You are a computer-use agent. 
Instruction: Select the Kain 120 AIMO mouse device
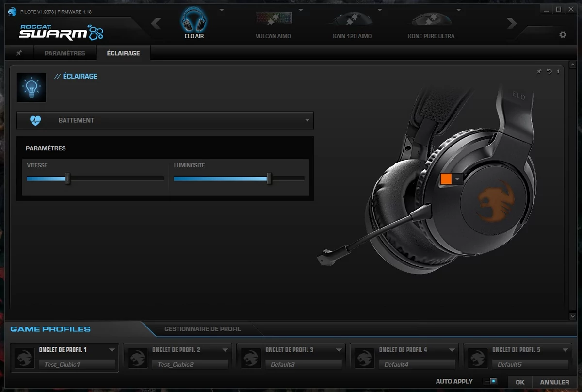point(352,19)
